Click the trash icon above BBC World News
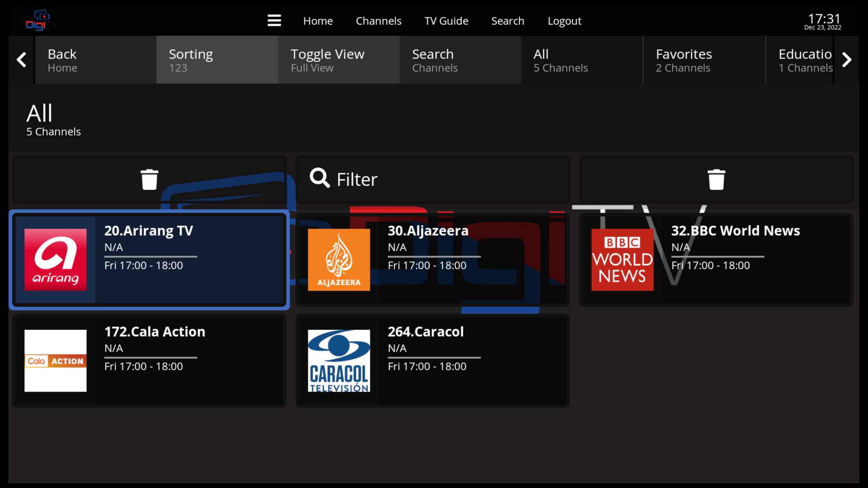 (x=716, y=179)
